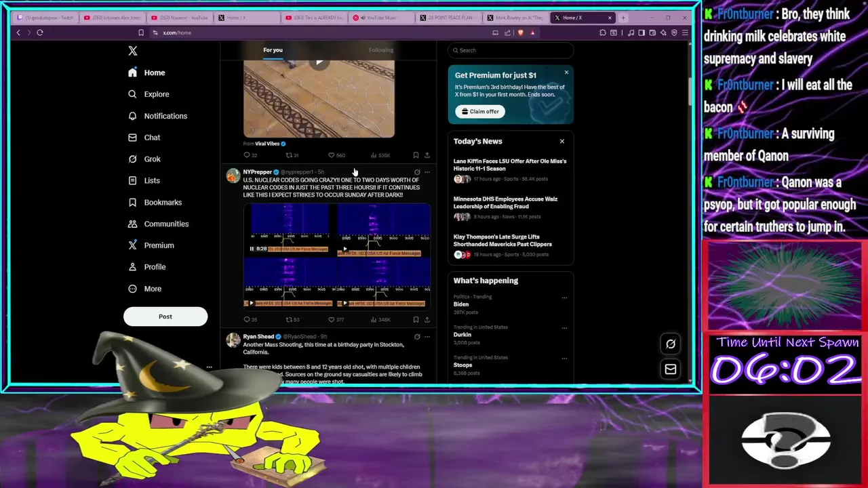Open the browser hamburger menu

685,33
